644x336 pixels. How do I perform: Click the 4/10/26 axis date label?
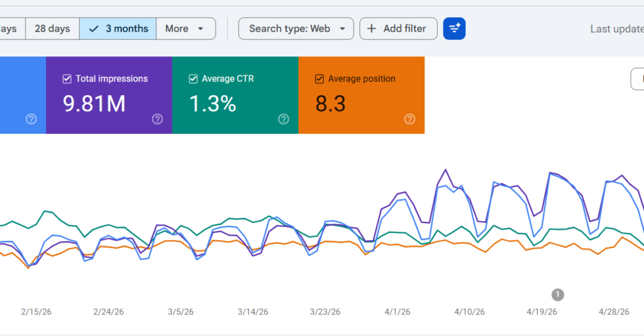469,312
